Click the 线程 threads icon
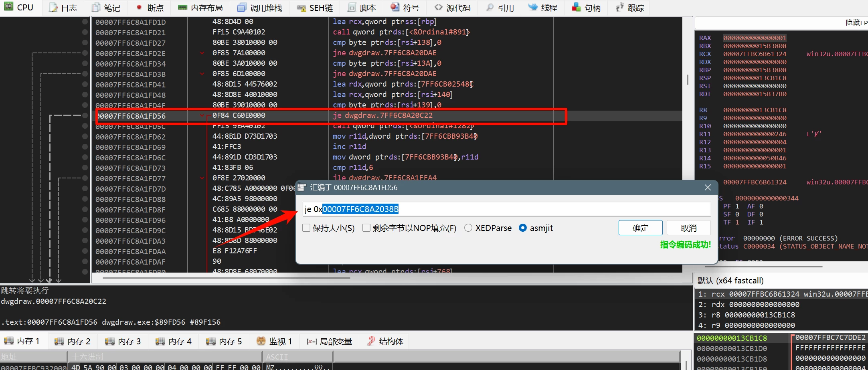 (x=533, y=8)
